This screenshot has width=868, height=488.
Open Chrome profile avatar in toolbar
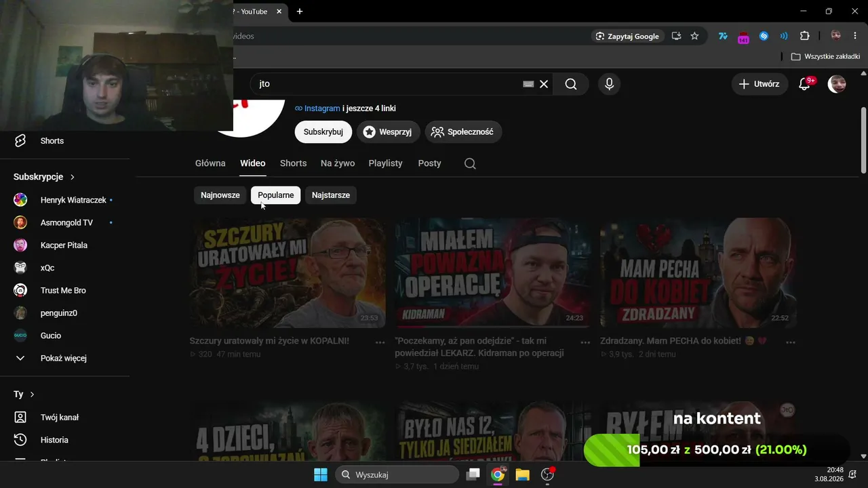click(836, 36)
